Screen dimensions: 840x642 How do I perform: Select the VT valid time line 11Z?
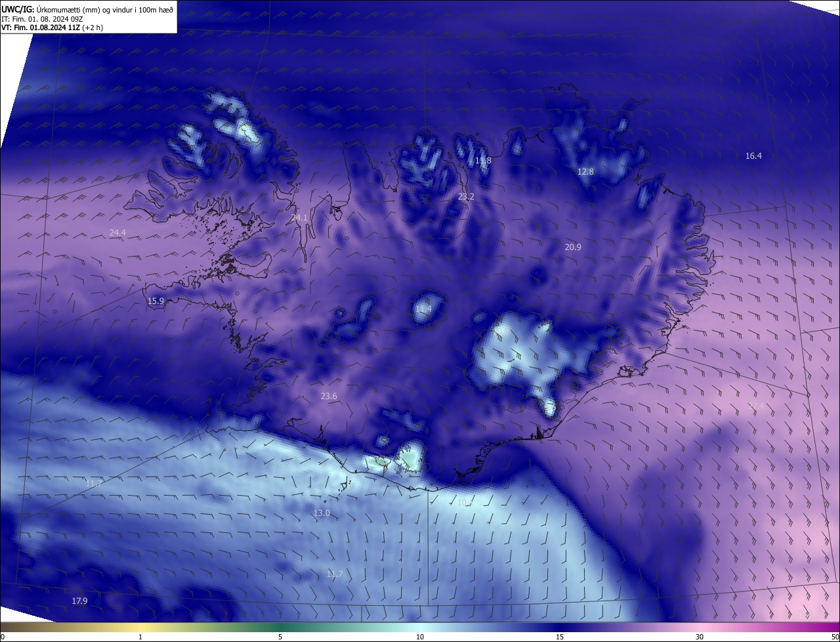[x=52, y=28]
